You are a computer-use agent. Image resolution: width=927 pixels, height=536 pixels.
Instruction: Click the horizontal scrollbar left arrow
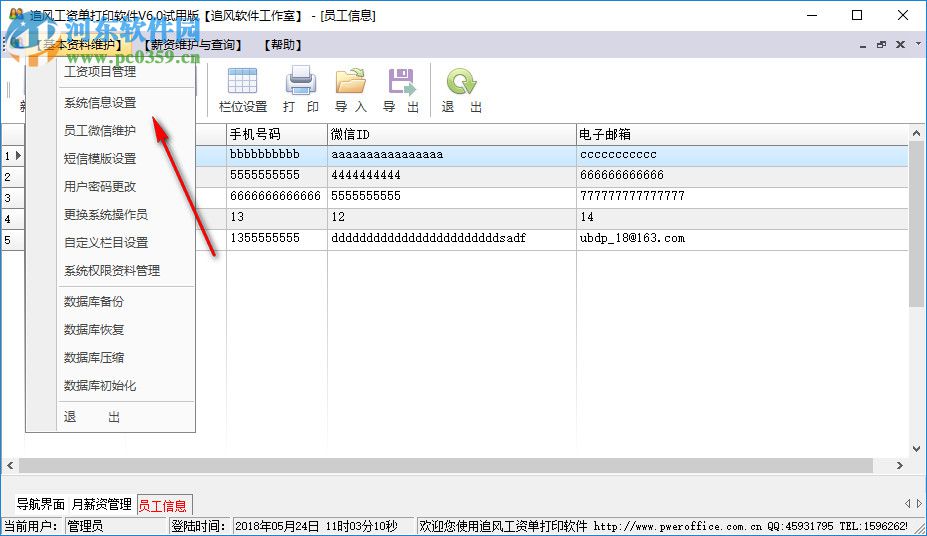(x=10, y=466)
